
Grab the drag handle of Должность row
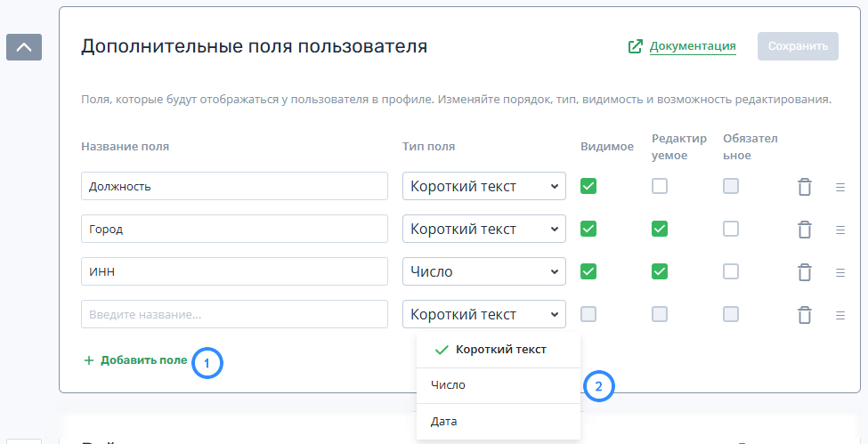tap(840, 187)
